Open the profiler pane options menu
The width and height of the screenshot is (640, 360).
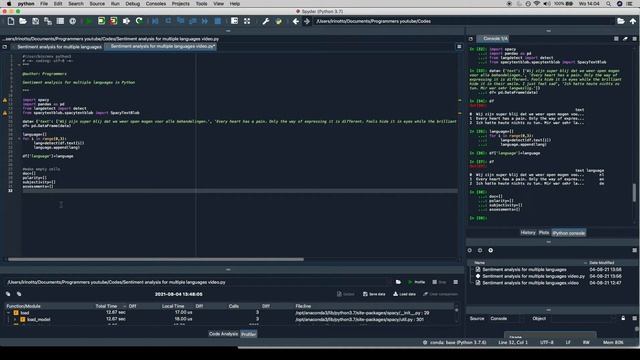point(456,282)
